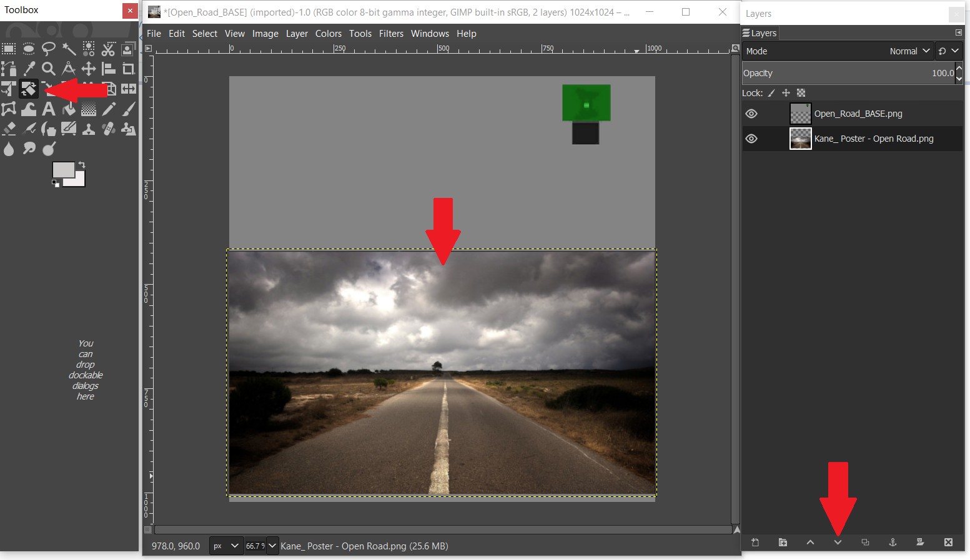Toggle visibility of Kane_ Poster layer

pyautogui.click(x=751, y=139)
